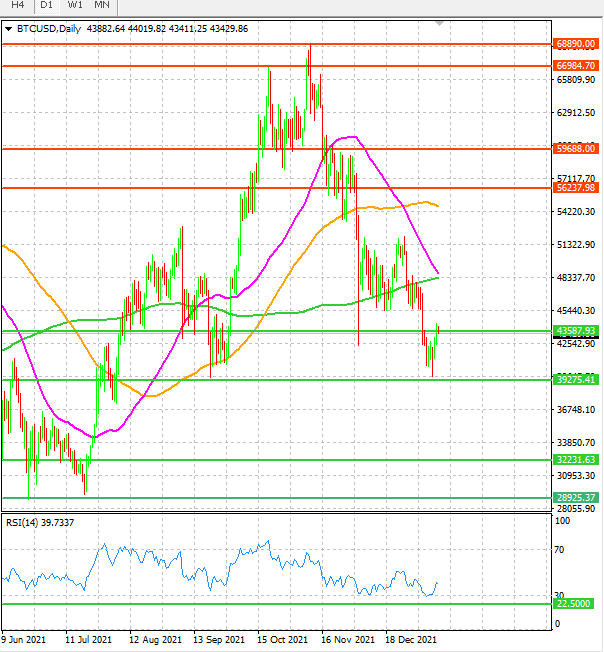Select the MN monthly timeframe
Screen dimensions: 604x652
[102, 5]
